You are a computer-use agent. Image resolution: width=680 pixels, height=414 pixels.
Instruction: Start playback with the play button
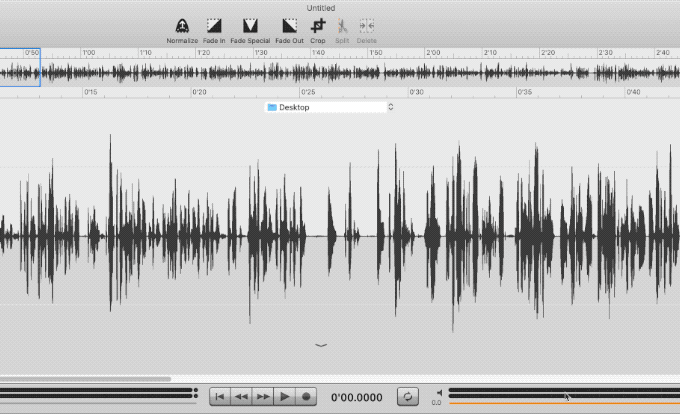click(x=284, y=397)
